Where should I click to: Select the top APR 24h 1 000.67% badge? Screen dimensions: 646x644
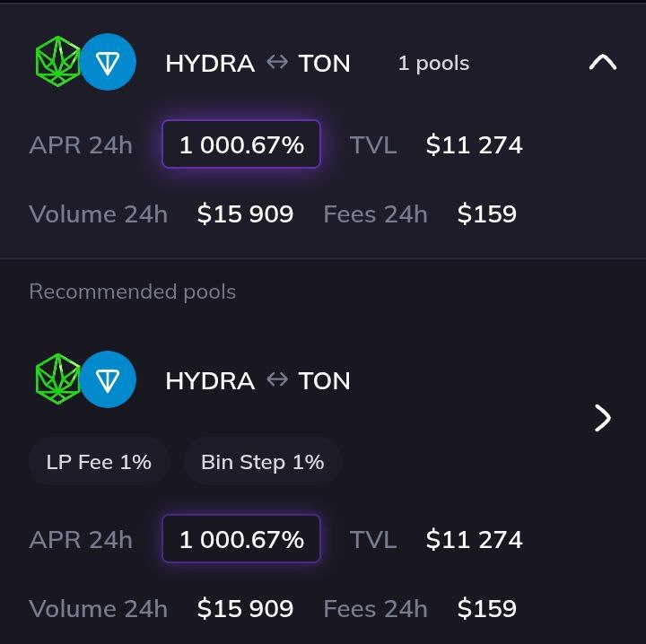(x=241, y=144)
